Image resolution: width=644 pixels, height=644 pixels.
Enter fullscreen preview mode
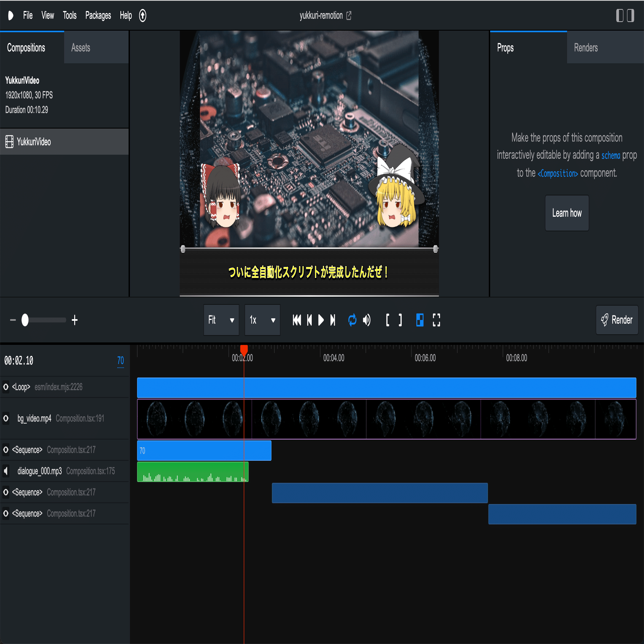pyautogui.click(x=436, y=320)
